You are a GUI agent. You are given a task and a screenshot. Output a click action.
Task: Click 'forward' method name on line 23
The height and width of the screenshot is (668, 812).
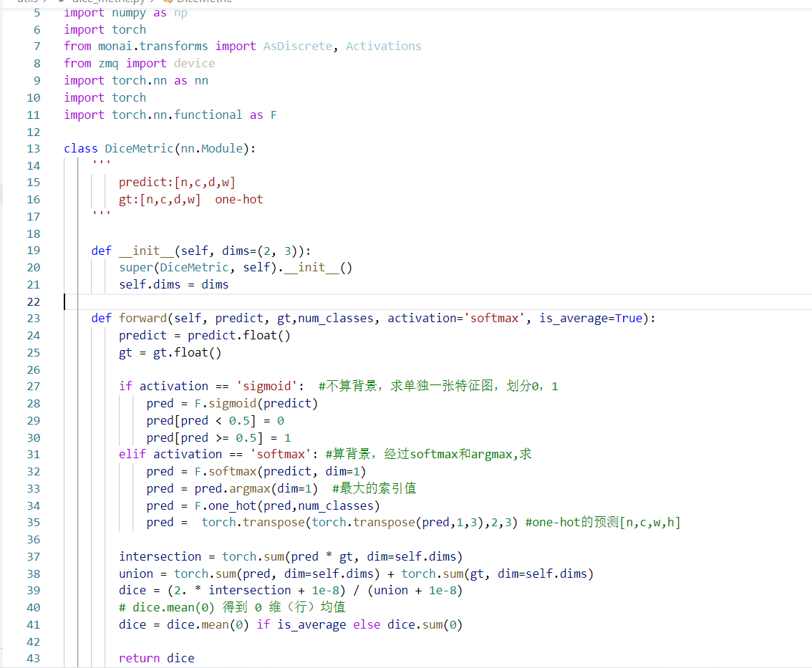pyautogui.click(x=143, y=318)
